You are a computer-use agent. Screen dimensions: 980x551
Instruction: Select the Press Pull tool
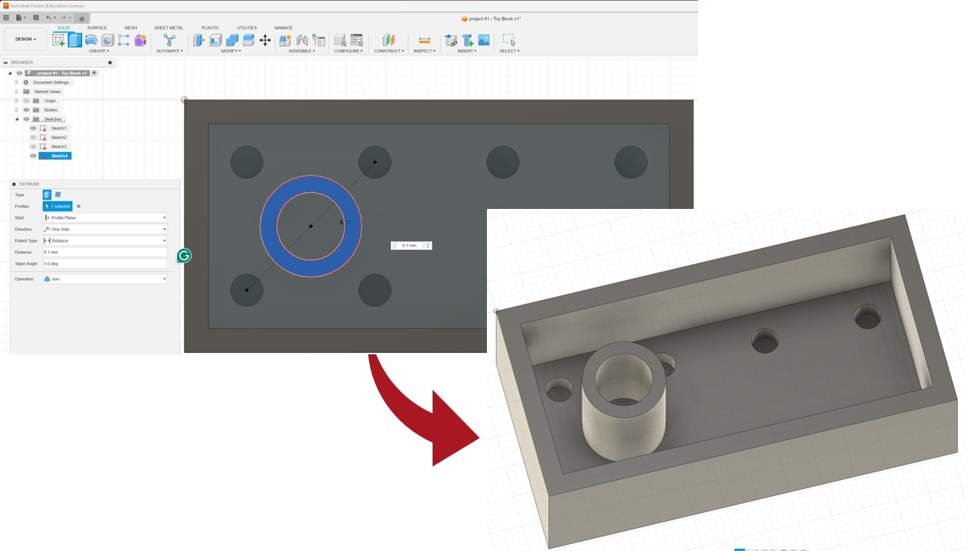click(x=199, y=41)
